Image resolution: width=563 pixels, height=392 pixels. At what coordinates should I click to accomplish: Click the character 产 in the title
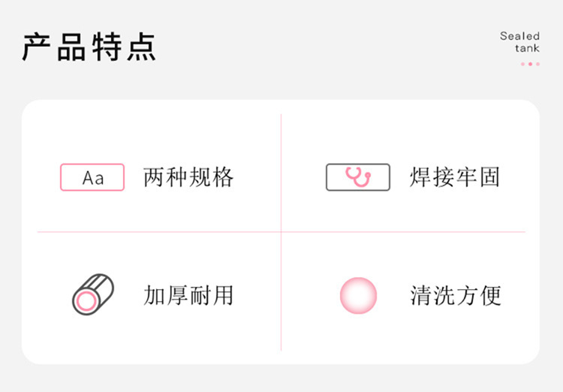(35, 47)
